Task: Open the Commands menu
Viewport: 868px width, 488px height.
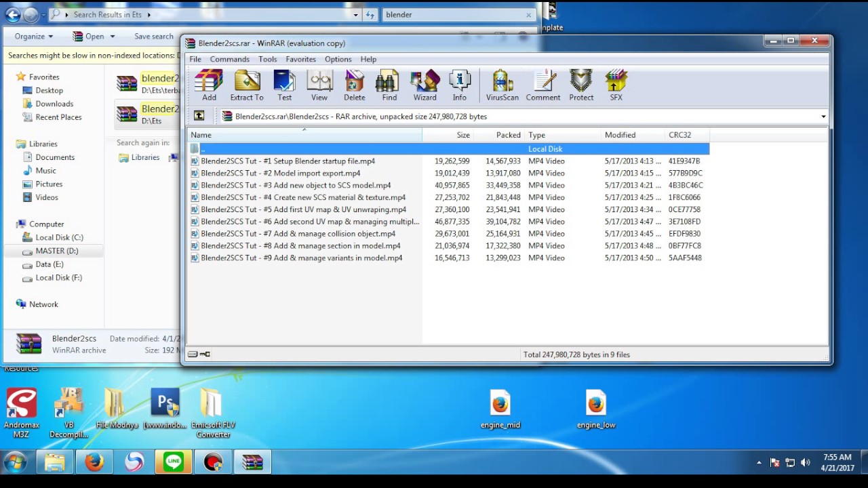Action: click(x=230, y=59)
